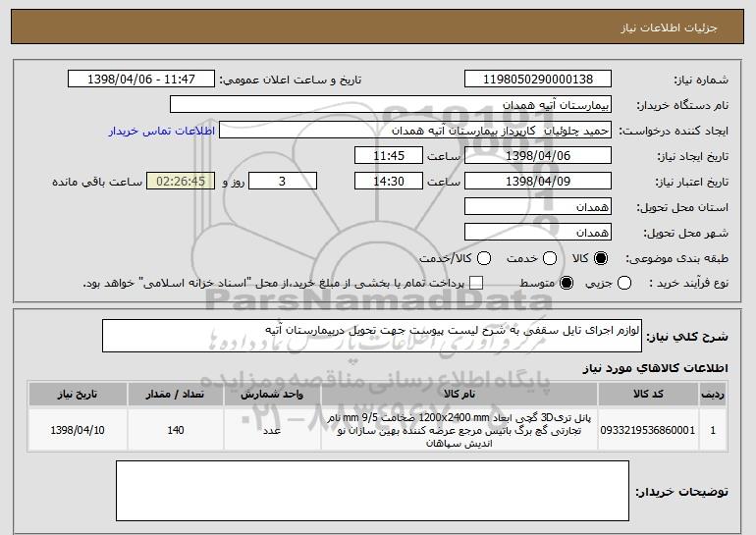
Task: Click the تاریخ نیاز column header
Action: coord(78,395)
